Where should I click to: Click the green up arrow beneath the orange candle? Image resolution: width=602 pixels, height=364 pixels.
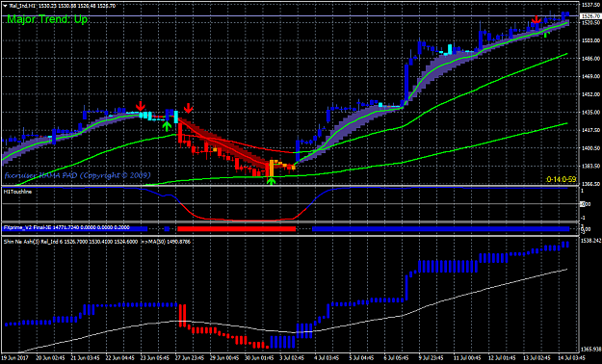272,181
